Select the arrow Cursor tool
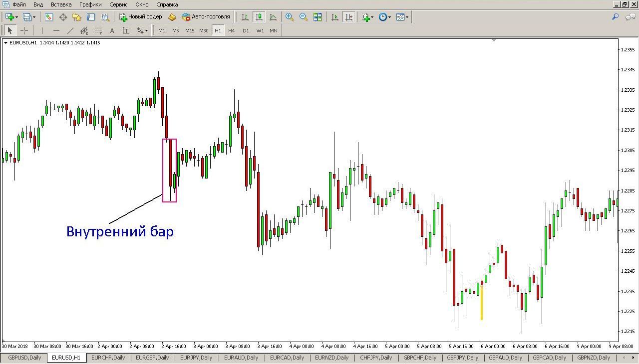The height and width of the screenshot is (364, 639). pyautogui.click(x=10, y=30)
